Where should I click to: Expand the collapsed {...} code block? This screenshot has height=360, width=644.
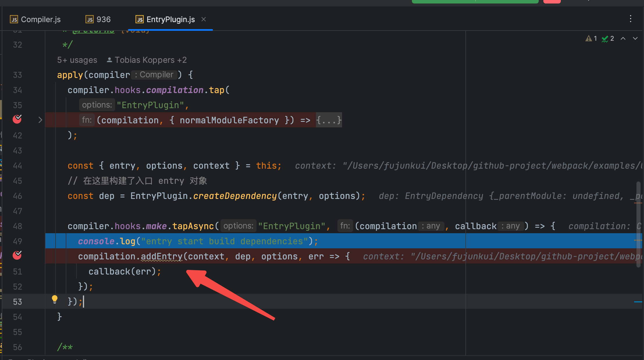coord(329,120)
